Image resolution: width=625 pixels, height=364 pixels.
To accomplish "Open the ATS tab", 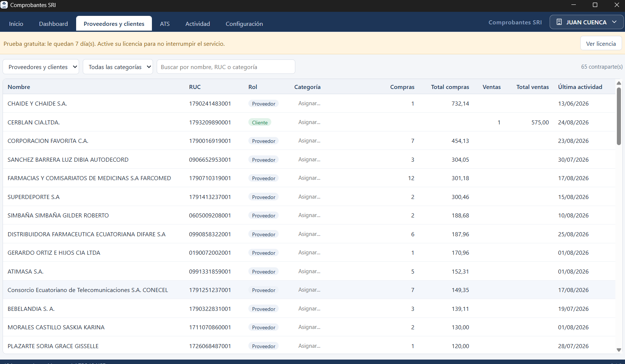I will click(x=165, y=24).
